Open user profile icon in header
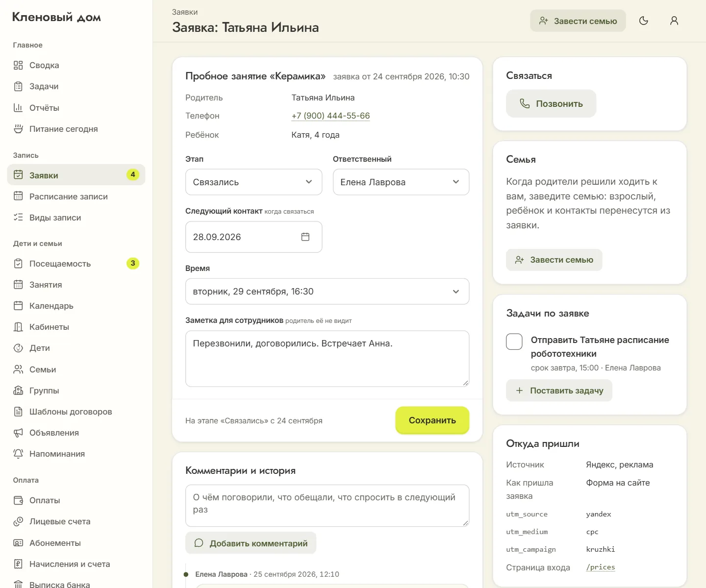 674,21
